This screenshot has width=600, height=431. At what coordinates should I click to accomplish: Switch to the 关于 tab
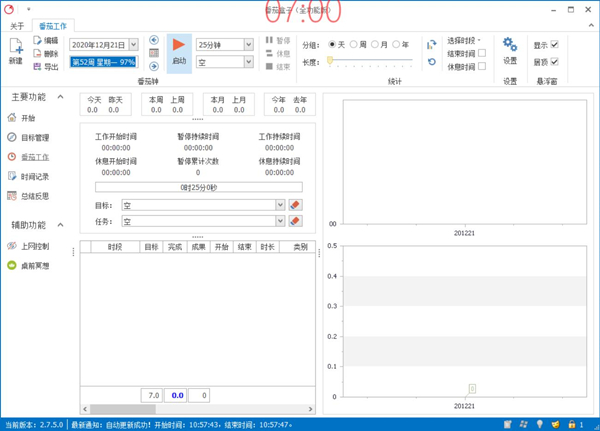tap(17, 26)
